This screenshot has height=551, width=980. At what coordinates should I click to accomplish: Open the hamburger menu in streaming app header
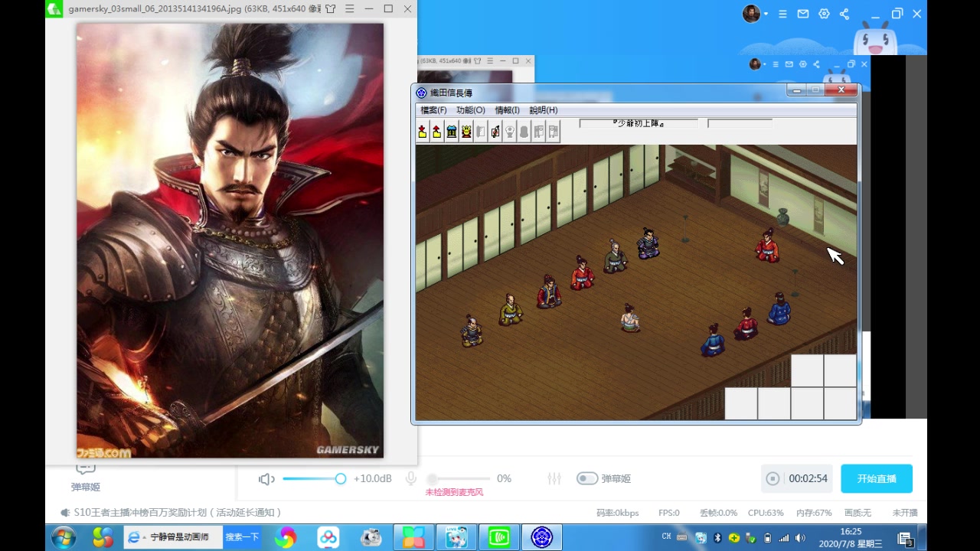coord(782,14)
